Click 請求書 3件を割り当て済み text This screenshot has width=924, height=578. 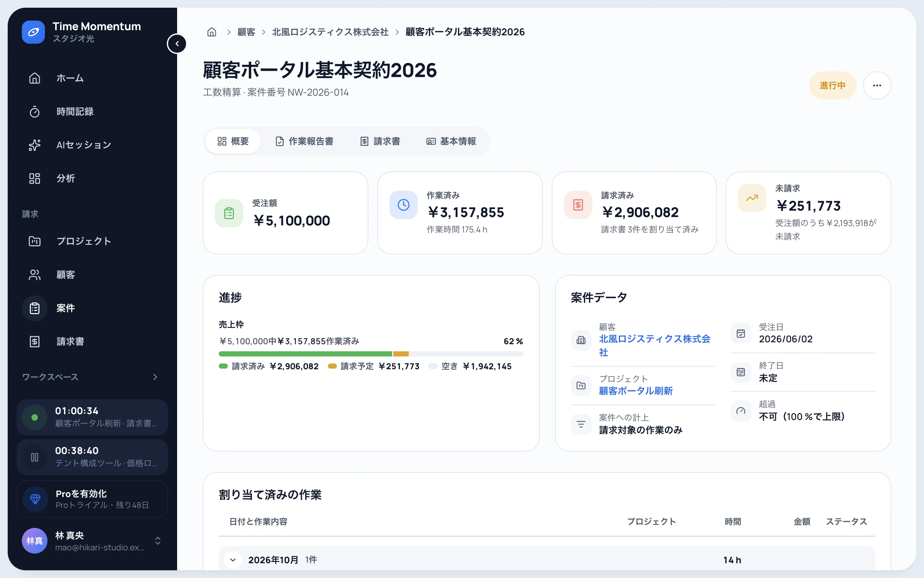coord(650,229)
